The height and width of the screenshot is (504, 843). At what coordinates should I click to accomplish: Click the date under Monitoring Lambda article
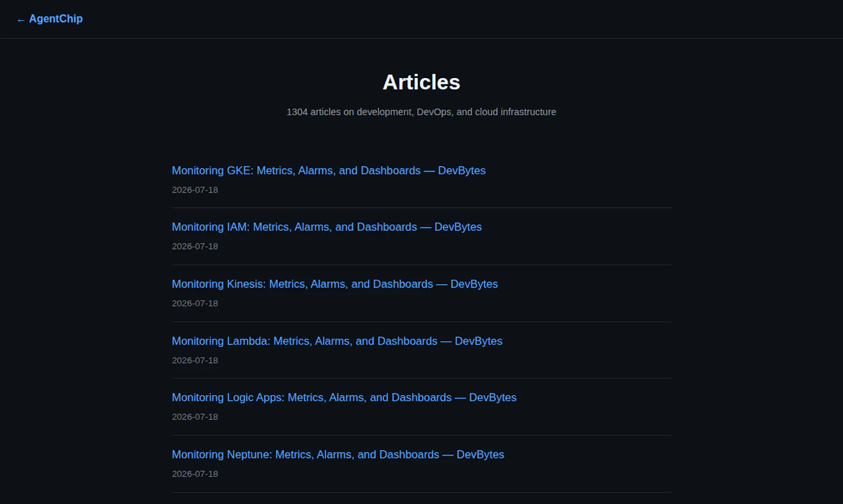[195, 360]
